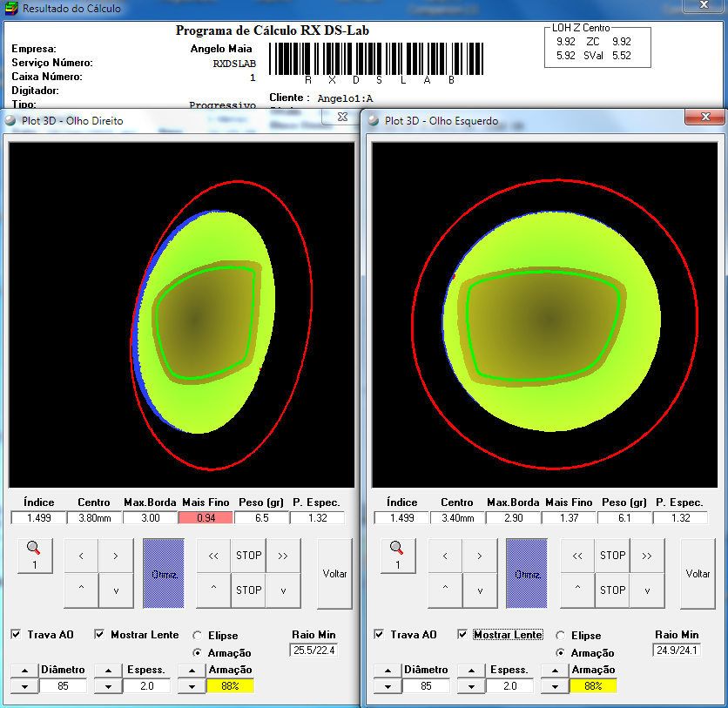Viewport: 728px width, 708px height.
Task: Click the red Mais Fino 0.94 value field
Action: point(206,517)
